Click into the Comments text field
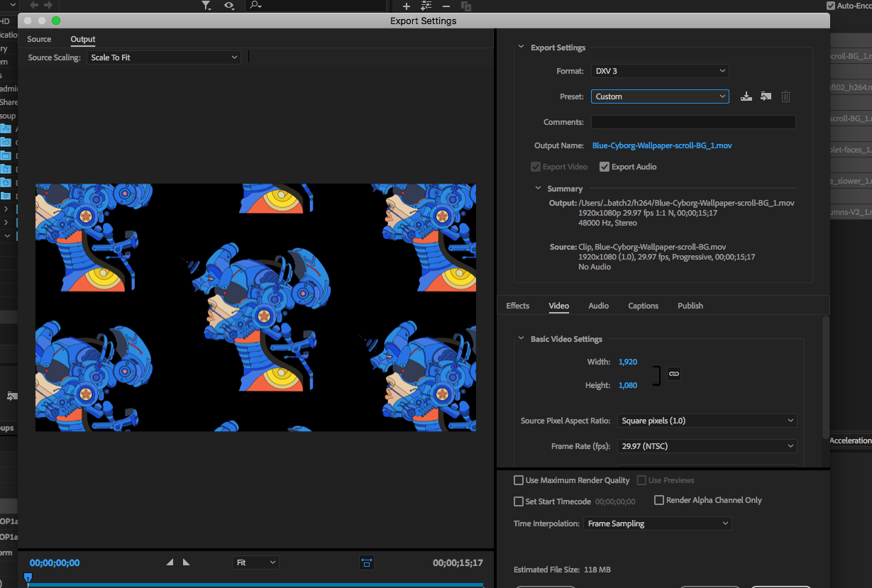The image size is (872, 588). click(x=692, y=122)
